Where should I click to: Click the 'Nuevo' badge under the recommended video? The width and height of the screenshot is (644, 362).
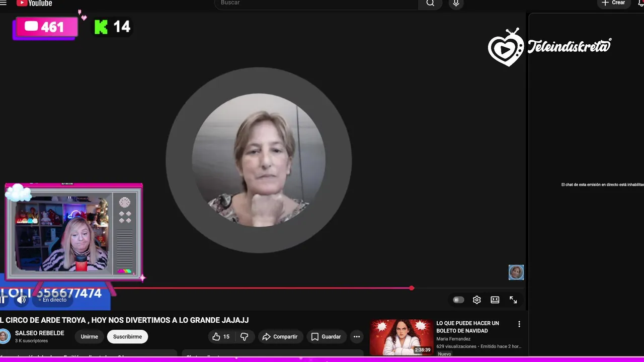(x=444, y=354)
